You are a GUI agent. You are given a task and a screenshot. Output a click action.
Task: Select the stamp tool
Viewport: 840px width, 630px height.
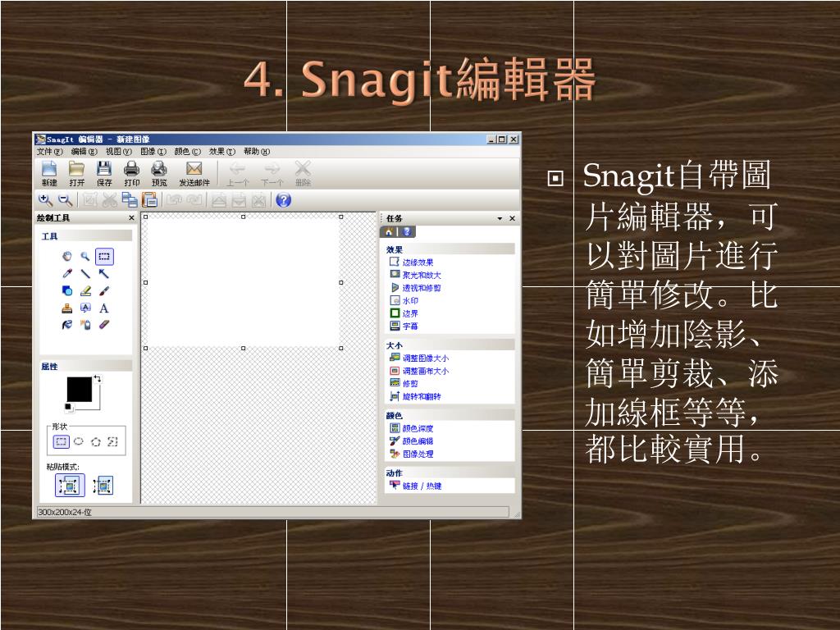67,308
